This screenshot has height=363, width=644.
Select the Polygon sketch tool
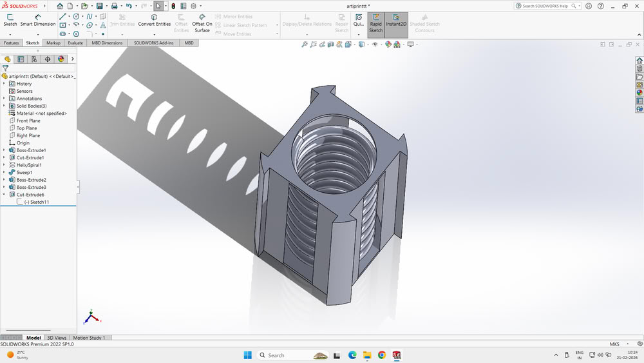coord(76,34)
